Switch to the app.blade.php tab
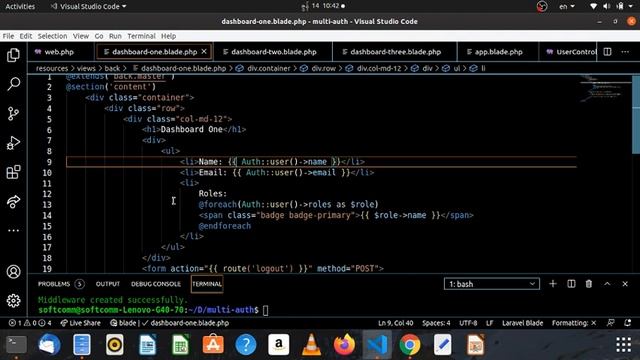The image size is (640, 360). (x=498, y=52)
